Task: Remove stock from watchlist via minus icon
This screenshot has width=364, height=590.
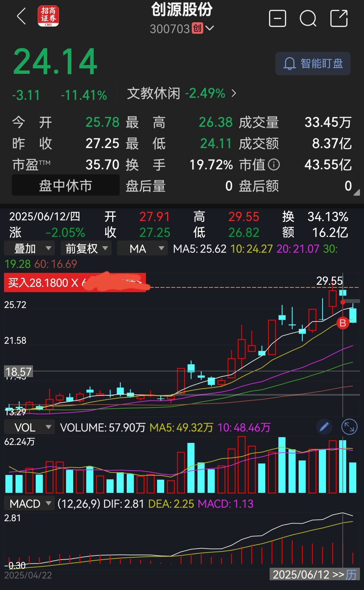Action: point(277,18)
